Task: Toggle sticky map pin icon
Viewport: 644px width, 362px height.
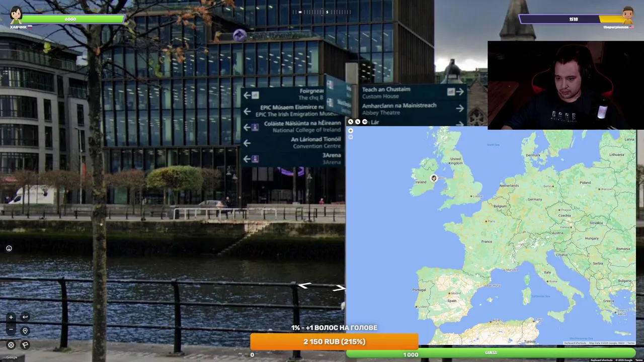Action: point(365,122)
